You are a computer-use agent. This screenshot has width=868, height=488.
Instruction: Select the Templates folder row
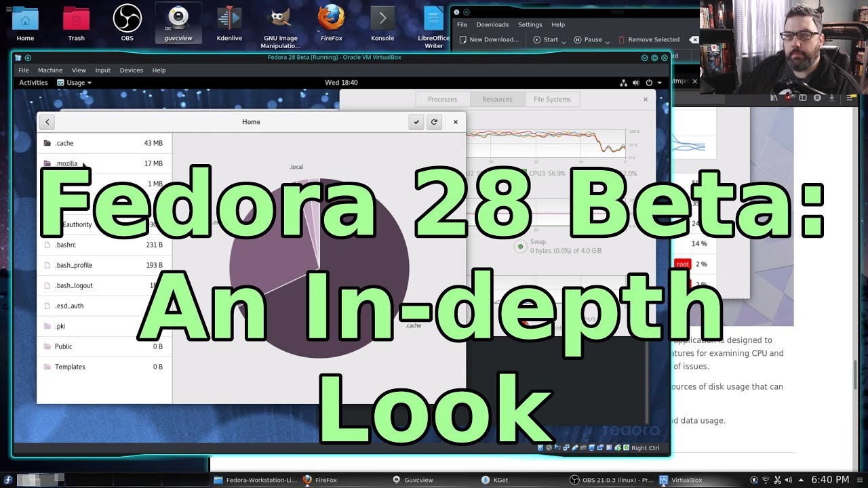(104, 367)
